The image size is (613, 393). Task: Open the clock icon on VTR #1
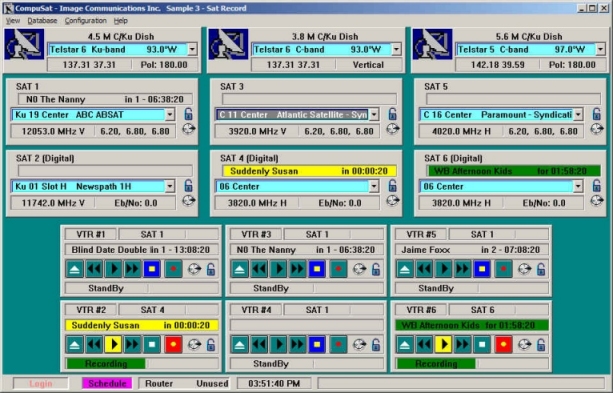pyautogui.click(x=194, y=269)
